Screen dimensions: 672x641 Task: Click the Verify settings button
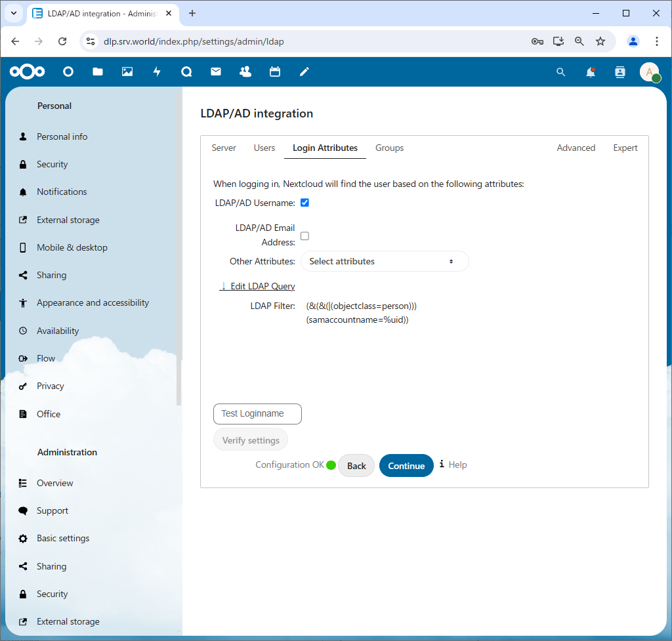(251, 440)
